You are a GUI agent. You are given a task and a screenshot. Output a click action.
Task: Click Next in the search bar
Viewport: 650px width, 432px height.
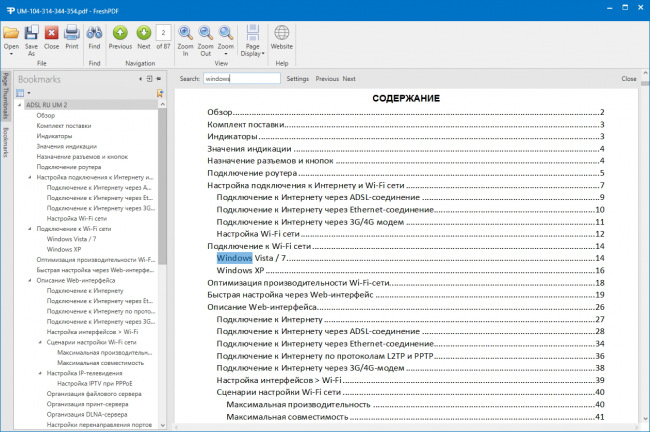pyautogui.click(x=349, y=78)
